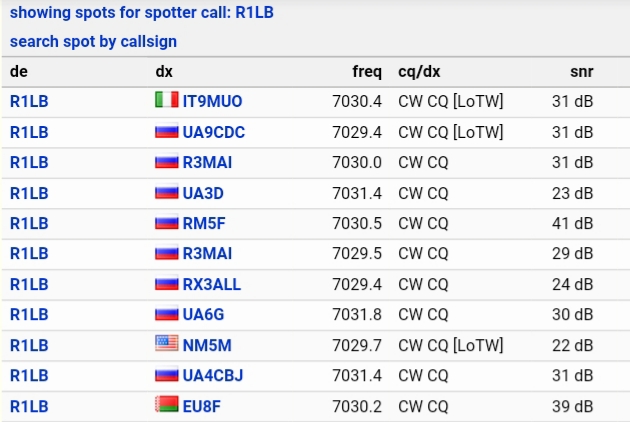Click the cq/dx column header

pos(419,72)
